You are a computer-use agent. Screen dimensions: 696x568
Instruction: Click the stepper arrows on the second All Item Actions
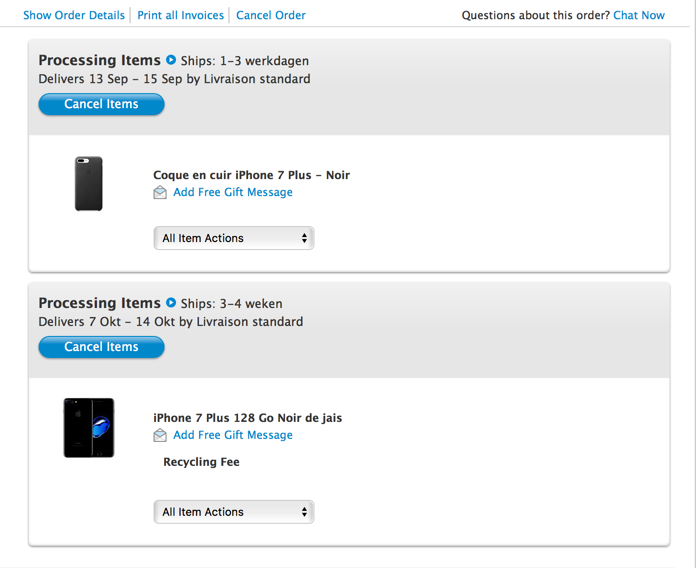(x=304, y=512)
